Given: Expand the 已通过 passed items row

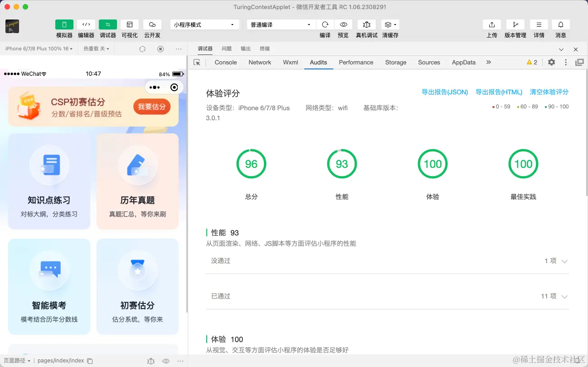Looking at the screenshot, I should tap(388, 296).
